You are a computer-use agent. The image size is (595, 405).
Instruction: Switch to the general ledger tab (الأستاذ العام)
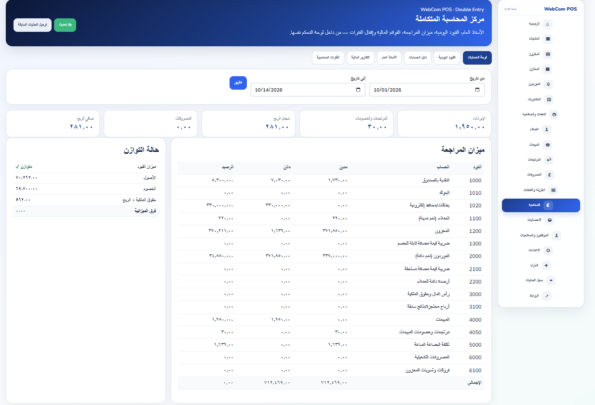pyautogui.click(x=389, y=58)
